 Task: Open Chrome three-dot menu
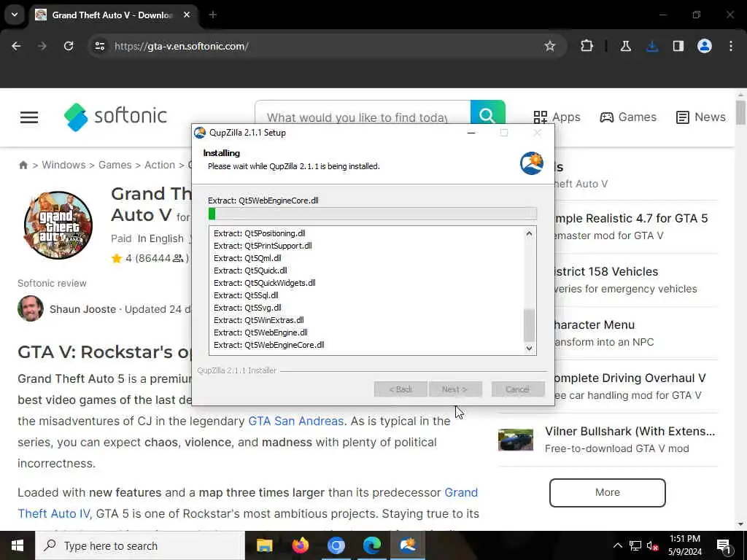coord(731,46)
